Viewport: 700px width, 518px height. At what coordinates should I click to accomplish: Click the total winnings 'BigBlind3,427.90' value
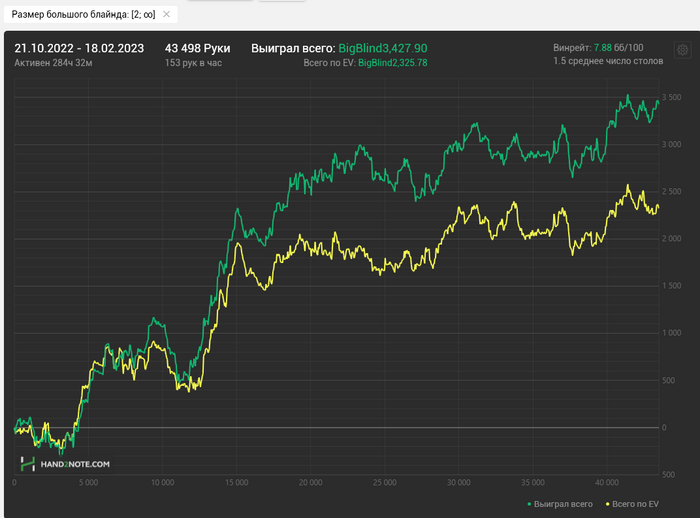(383, 48)
